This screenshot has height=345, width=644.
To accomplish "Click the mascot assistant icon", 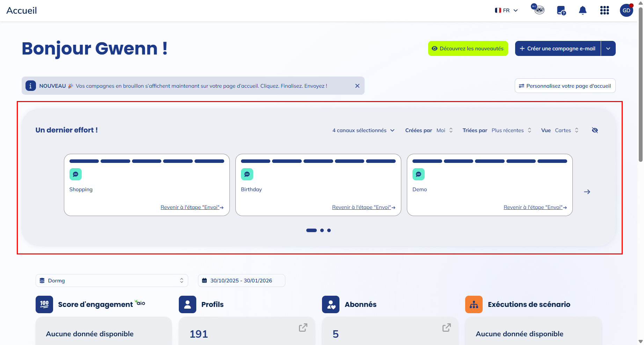I will pyautogui.click(x=538, y=9).
